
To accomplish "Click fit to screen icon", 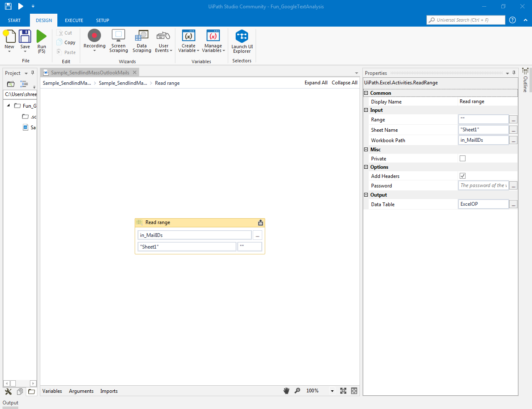I will pyautogui.click(x=343, y=391).
